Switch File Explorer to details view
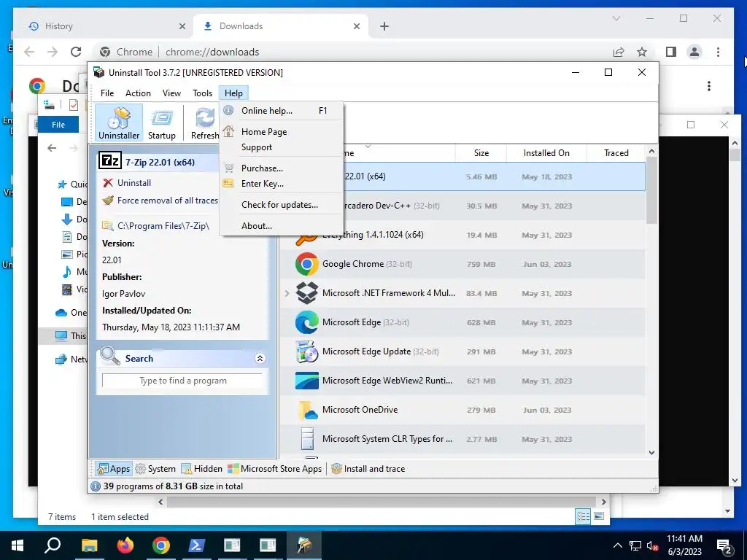This screenshot has width=747, height=560. point(583,516)
